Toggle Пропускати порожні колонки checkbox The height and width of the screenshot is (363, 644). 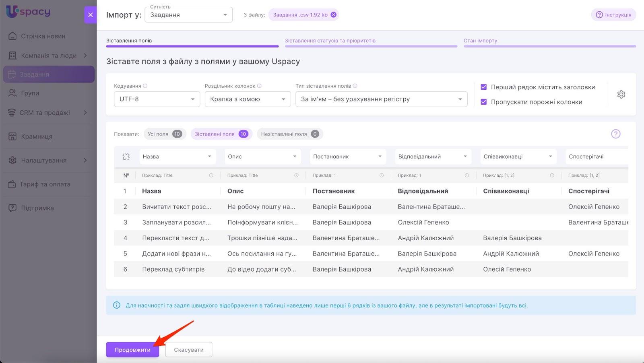(x=484, y=102)
